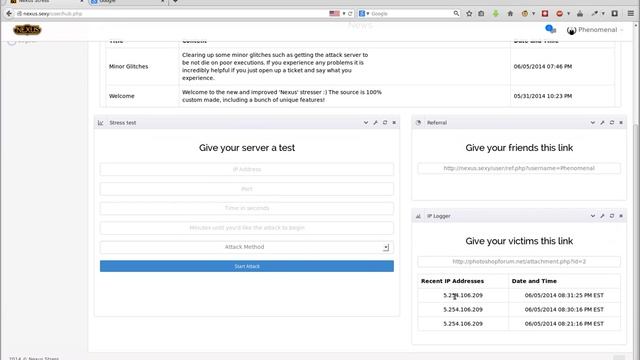Open the search engine selector icon
Screen dimensions: 640x360
pyautogui.click(x=362, y=13)
